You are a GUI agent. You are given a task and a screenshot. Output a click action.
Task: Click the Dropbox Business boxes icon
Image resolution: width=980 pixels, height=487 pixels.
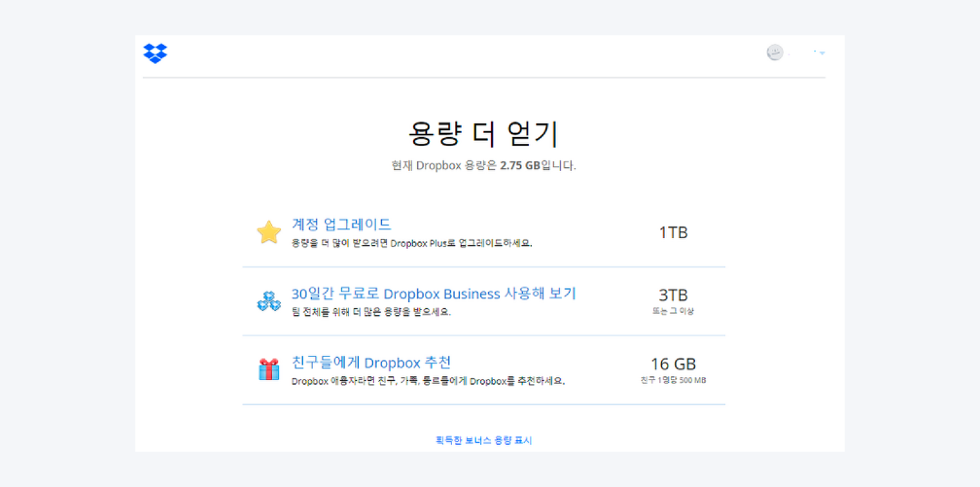[269, 301]
